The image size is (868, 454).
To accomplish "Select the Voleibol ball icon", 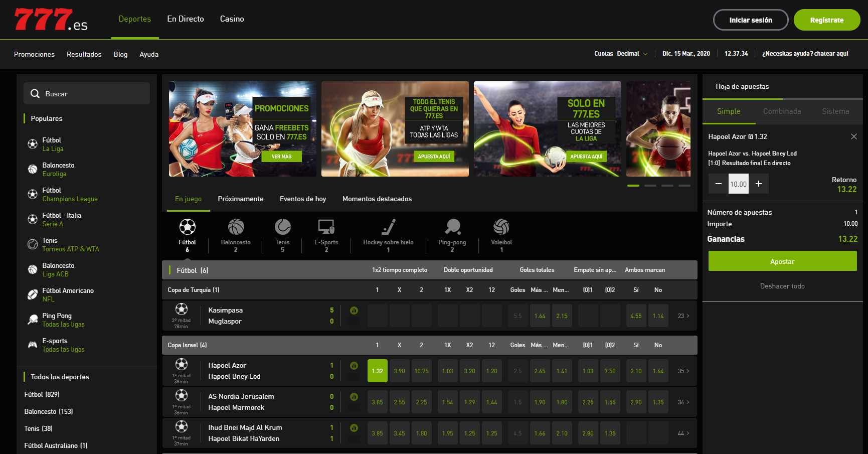I will tap(501, 227).
